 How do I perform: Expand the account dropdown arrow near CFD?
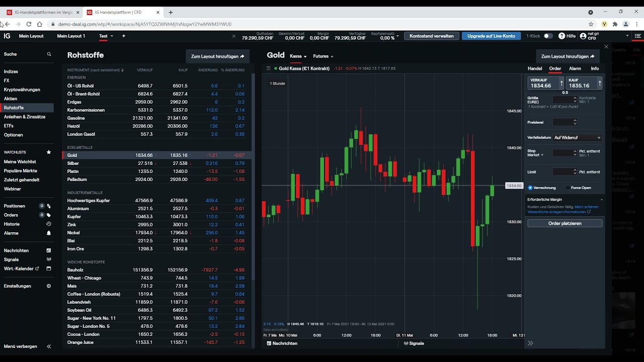pyautogui.click(x=627, y=36)
